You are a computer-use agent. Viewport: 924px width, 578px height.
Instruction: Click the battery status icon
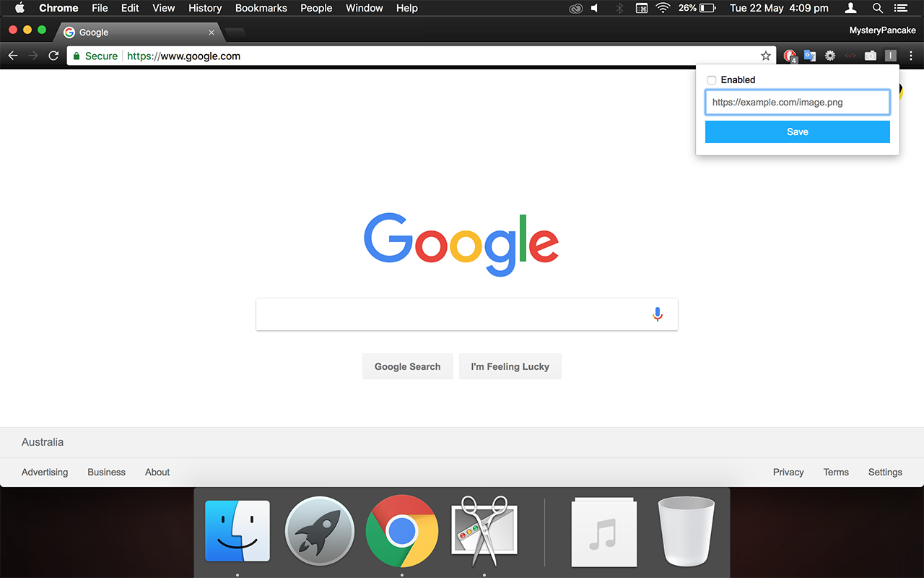point(707,8)
